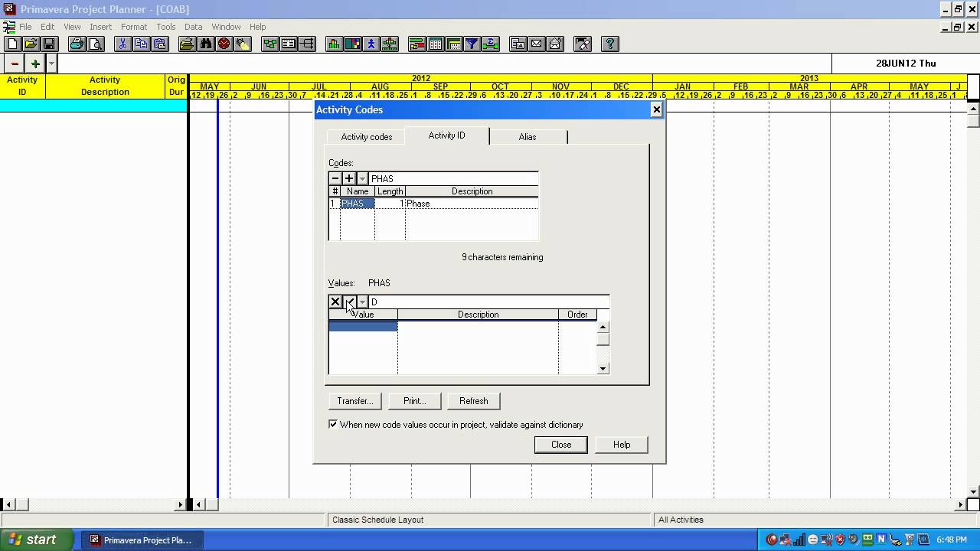Open the Format menu
980x551 pixels.
point(134,27)
